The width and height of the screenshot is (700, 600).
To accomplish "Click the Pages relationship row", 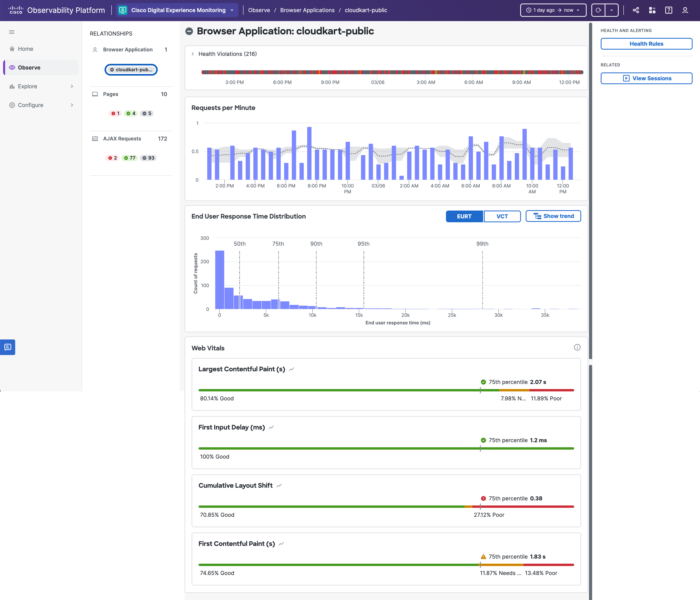I will [131, 94].
